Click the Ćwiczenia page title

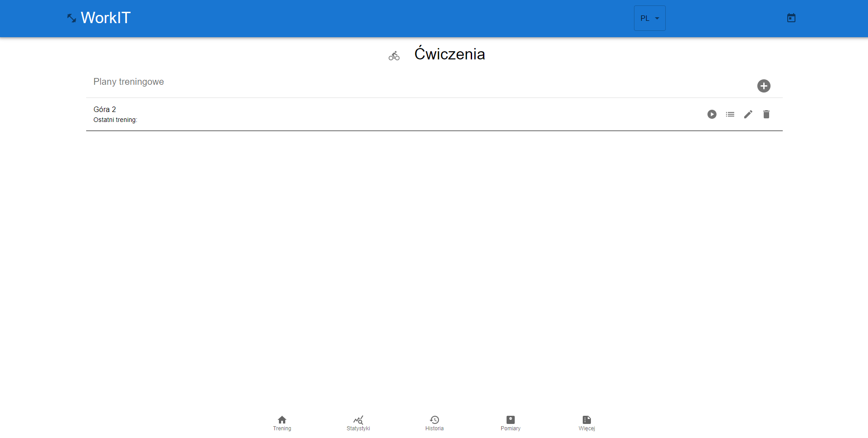(449, 54)
